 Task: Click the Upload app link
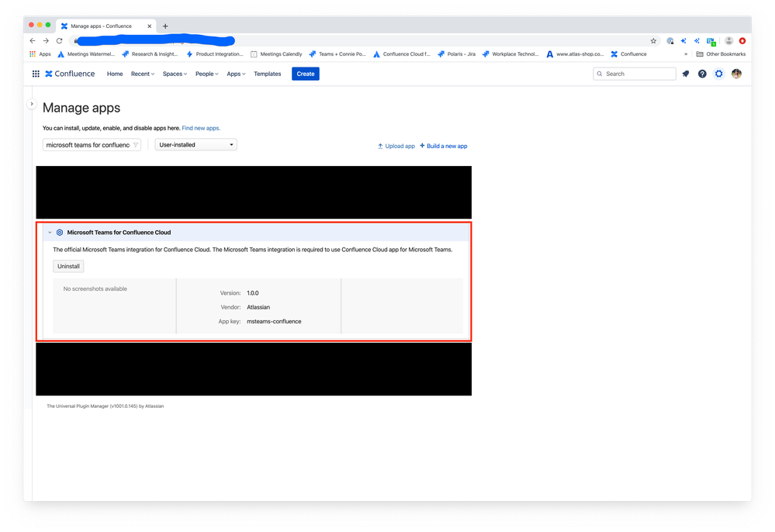click(396, 147)
